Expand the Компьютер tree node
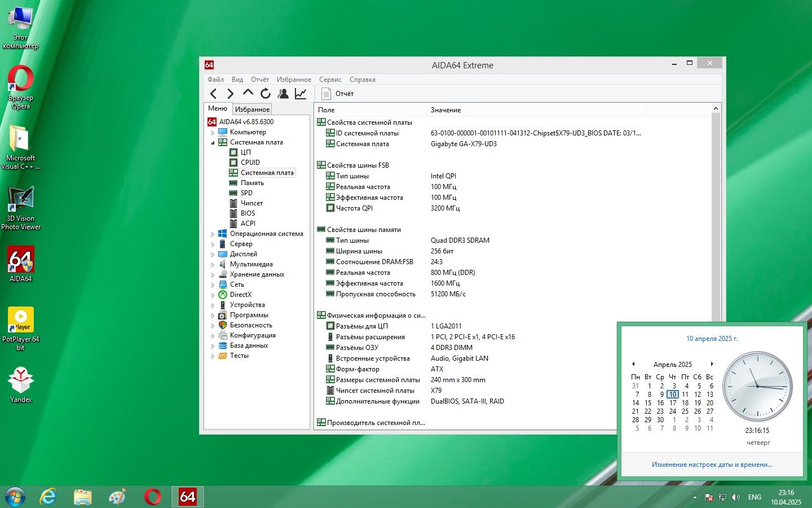Viewport: 812px width, 508px height. click(x=213, y=133)
